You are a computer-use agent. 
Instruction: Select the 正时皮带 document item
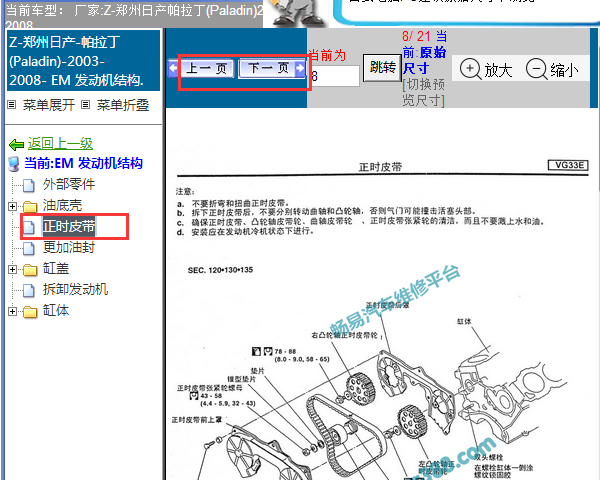[x=68, y=227]
